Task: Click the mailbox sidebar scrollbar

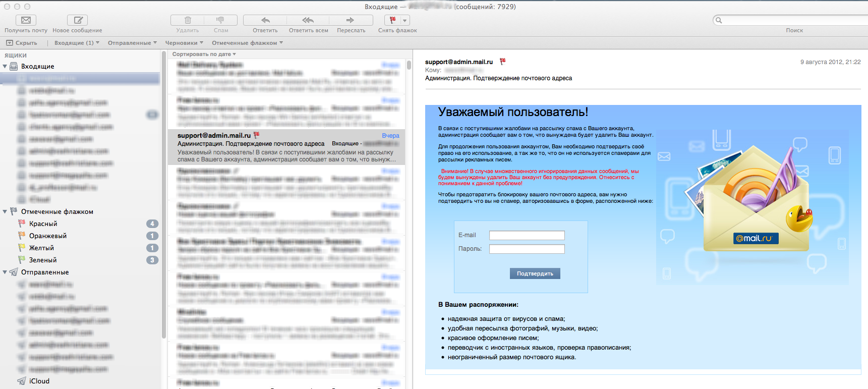Action: 163,194
